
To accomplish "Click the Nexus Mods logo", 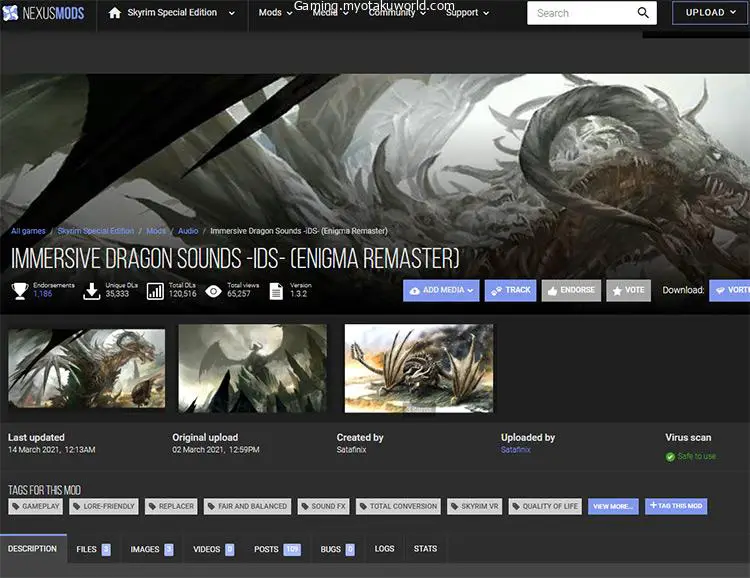I will pos(44,13).
